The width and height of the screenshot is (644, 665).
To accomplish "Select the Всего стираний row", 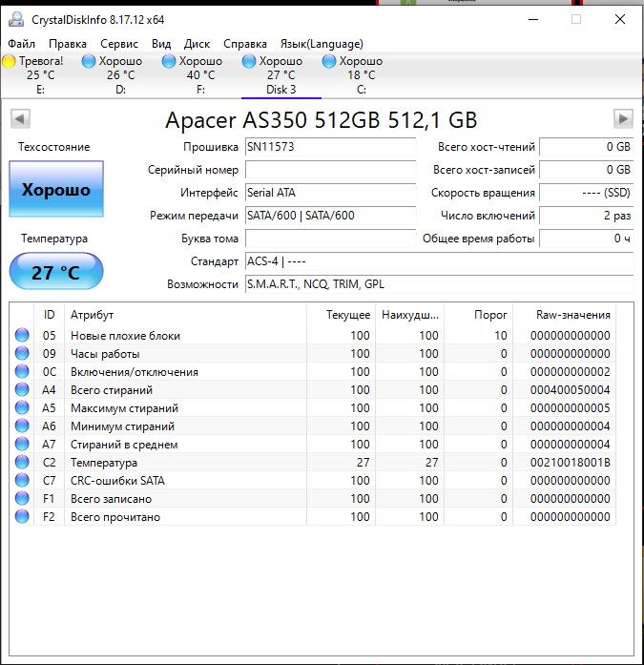I will coord(313,390).
